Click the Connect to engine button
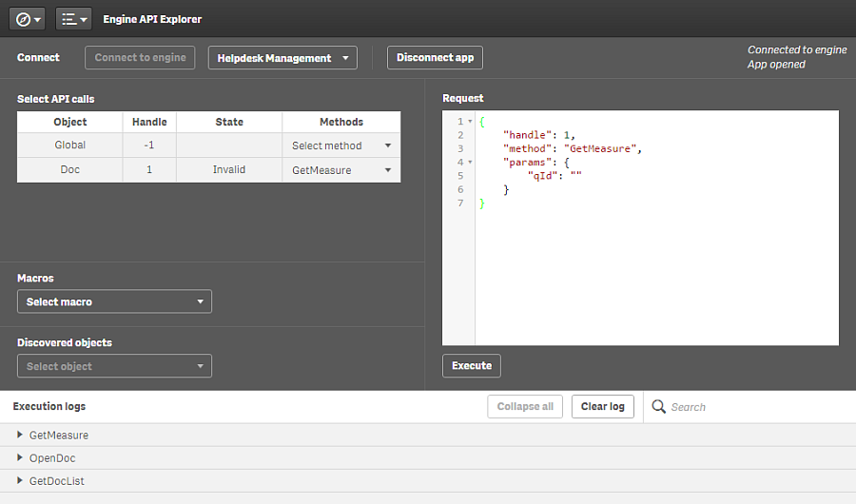The height and width of the screenshot is (504, 856). (141, 58)
